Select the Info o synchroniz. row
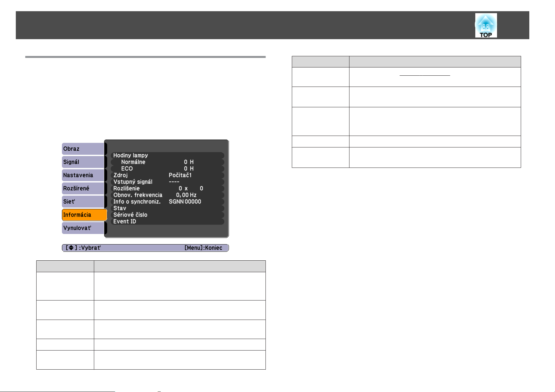 pyautogui.click(x=168, y=201)
